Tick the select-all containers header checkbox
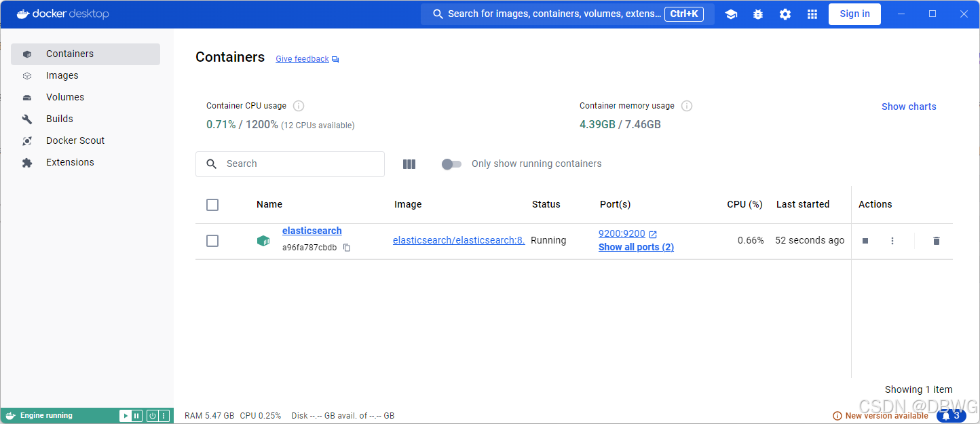980x424 pixels. 212,205
